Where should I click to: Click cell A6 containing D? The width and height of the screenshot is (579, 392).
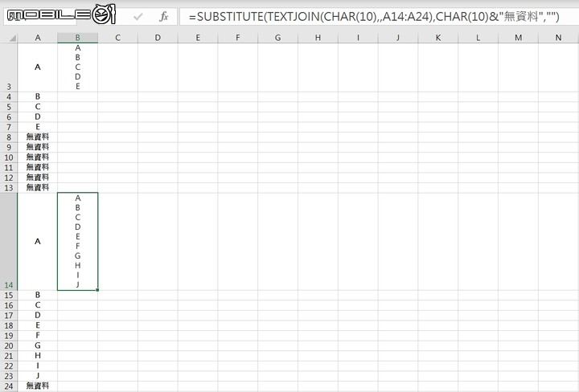coord(38,117)
